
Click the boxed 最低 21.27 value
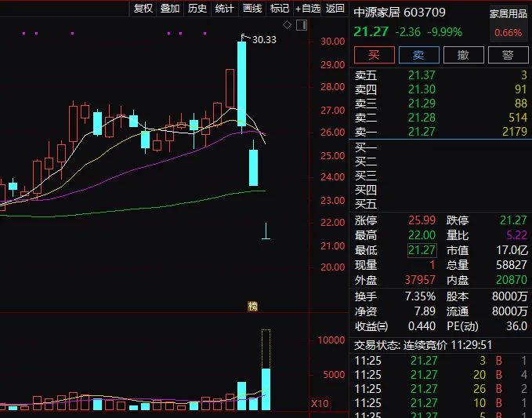click(422, 250)
